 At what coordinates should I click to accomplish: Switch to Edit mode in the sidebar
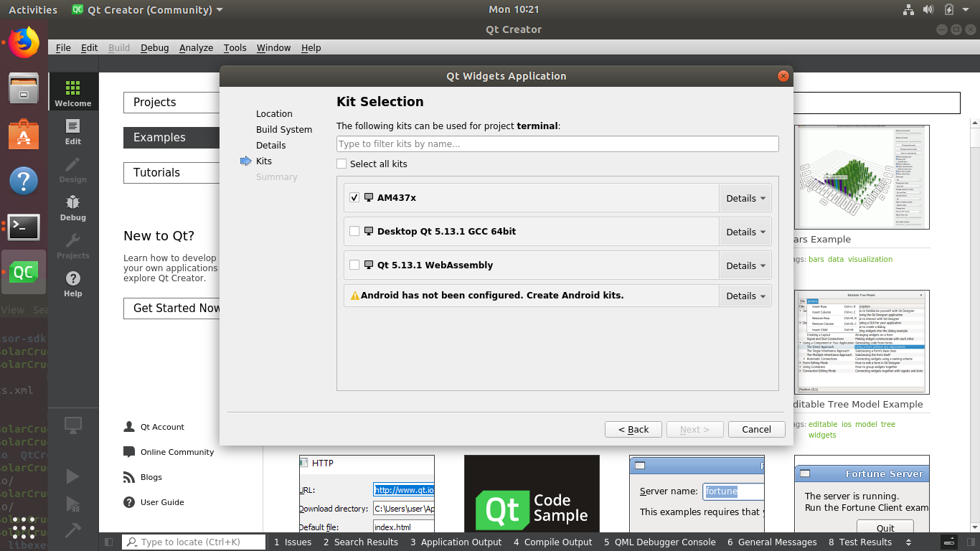(72, 131)
